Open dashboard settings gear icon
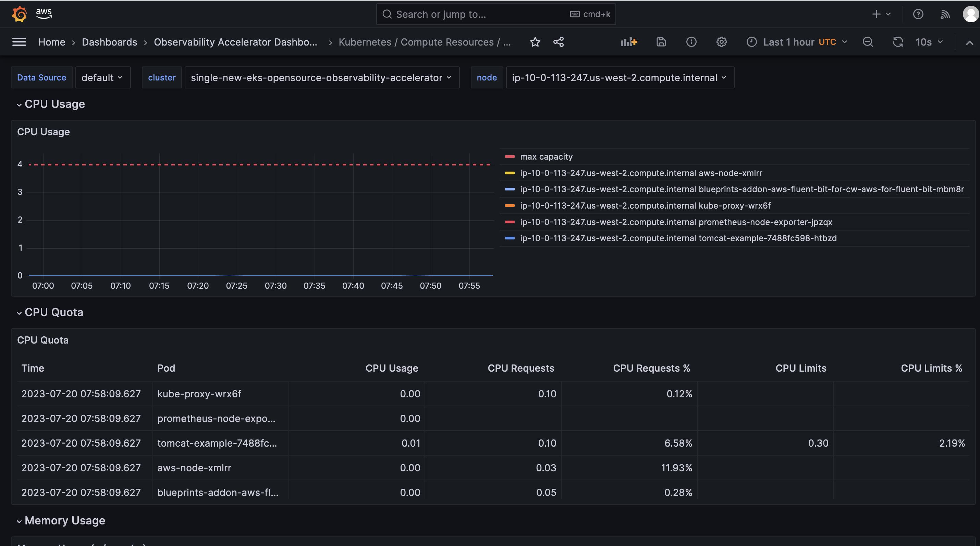 (x=721, y=42)
